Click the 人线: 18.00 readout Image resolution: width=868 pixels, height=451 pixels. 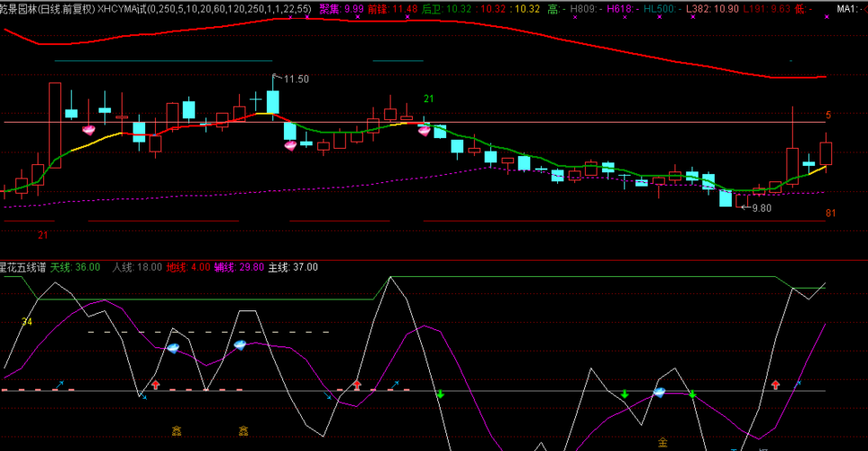137,268
